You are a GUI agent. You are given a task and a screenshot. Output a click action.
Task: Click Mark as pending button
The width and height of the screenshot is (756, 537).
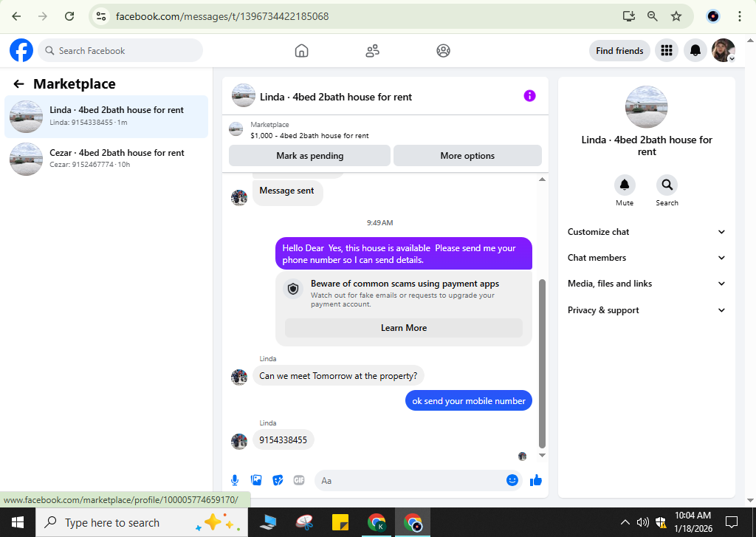click(x=309, y=156)
